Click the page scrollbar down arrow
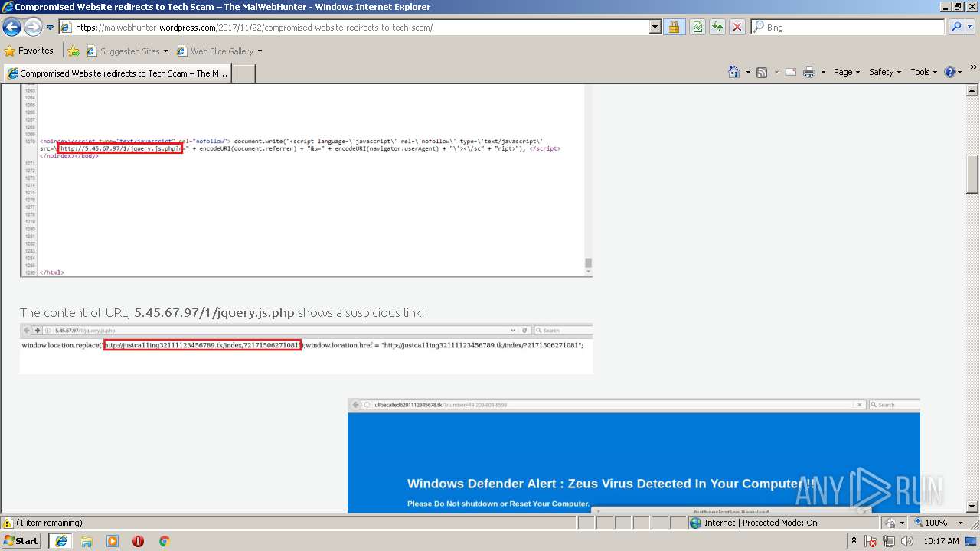 (973, 507)
